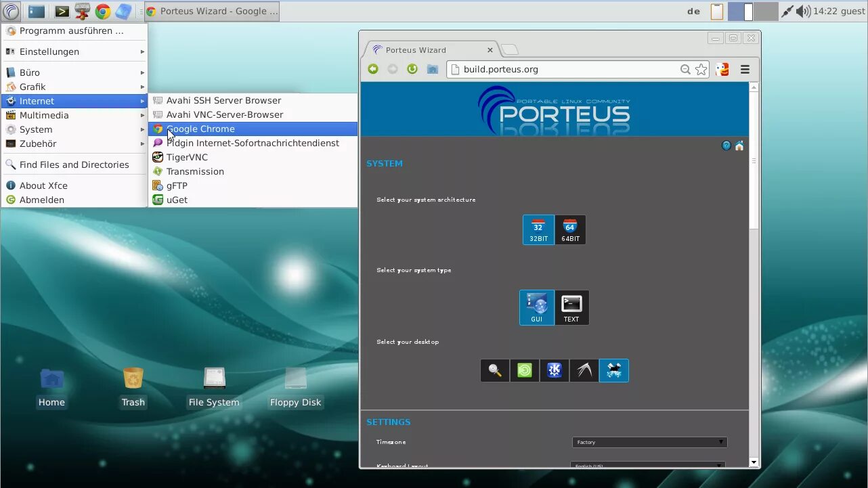The width and height of the screenshot is (868, 488).
Task: Select the 32BIT architecture option
Action: 538,230
